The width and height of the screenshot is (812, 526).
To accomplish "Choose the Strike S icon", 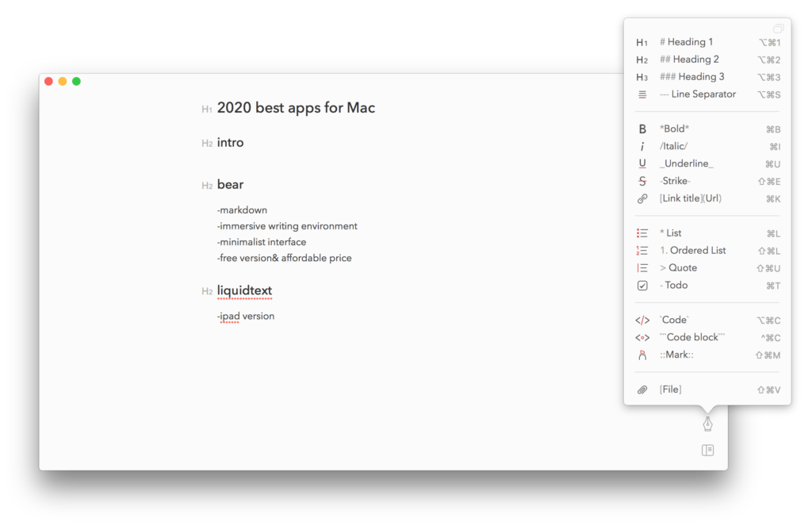I will coord(642,182).
